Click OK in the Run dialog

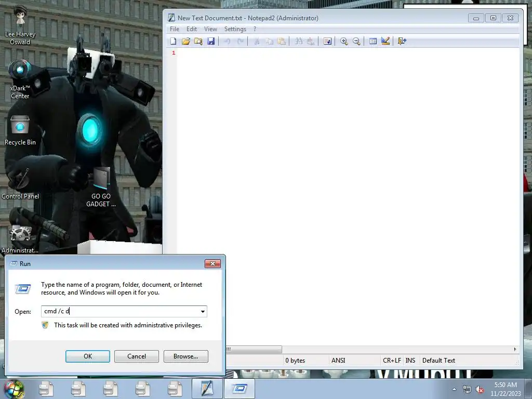[x=87, y=356]
